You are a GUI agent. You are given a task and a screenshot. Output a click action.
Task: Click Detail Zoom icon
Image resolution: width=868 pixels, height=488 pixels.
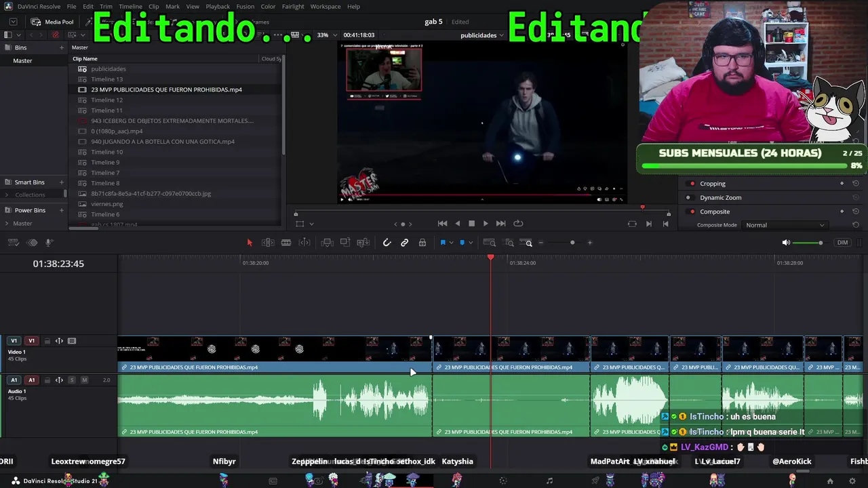tap(508, 243)
